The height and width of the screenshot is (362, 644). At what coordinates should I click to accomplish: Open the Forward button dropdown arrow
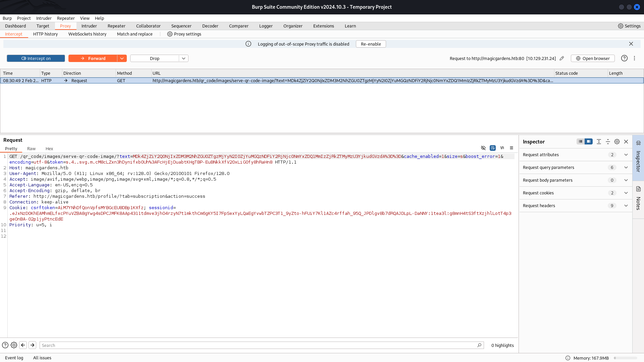[x=122, y=58]
